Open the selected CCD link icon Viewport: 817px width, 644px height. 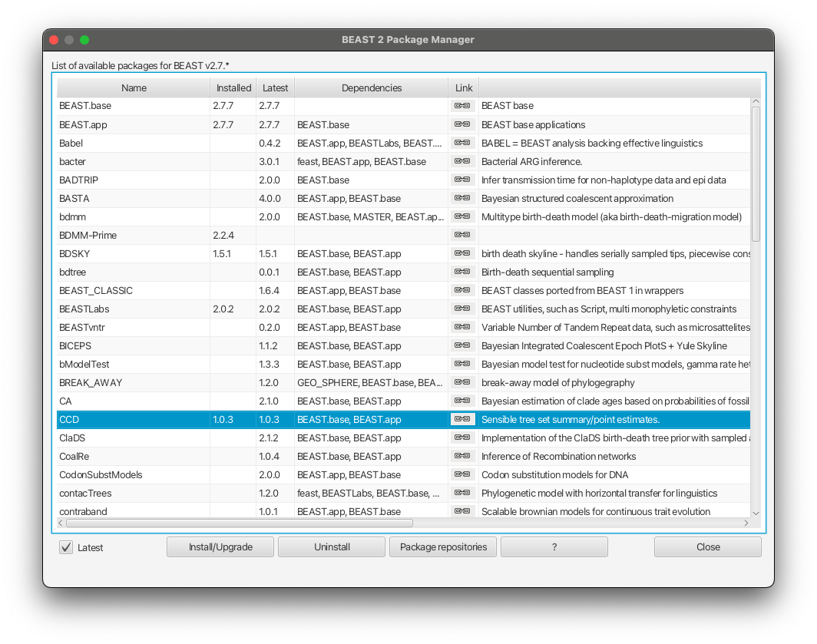click(462, 419)
